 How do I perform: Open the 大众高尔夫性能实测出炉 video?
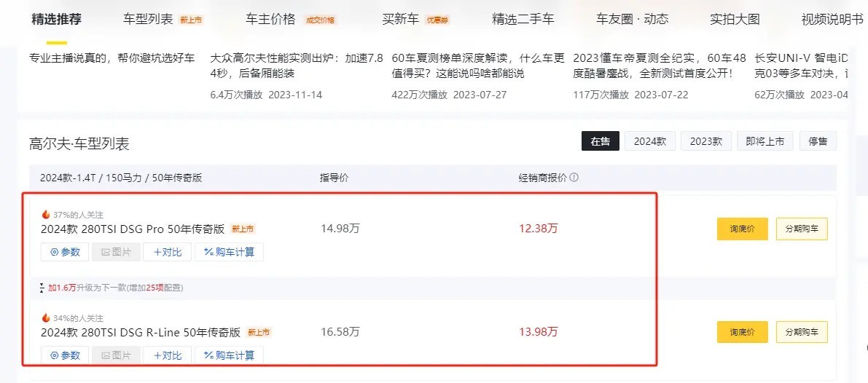pos(295,66)
